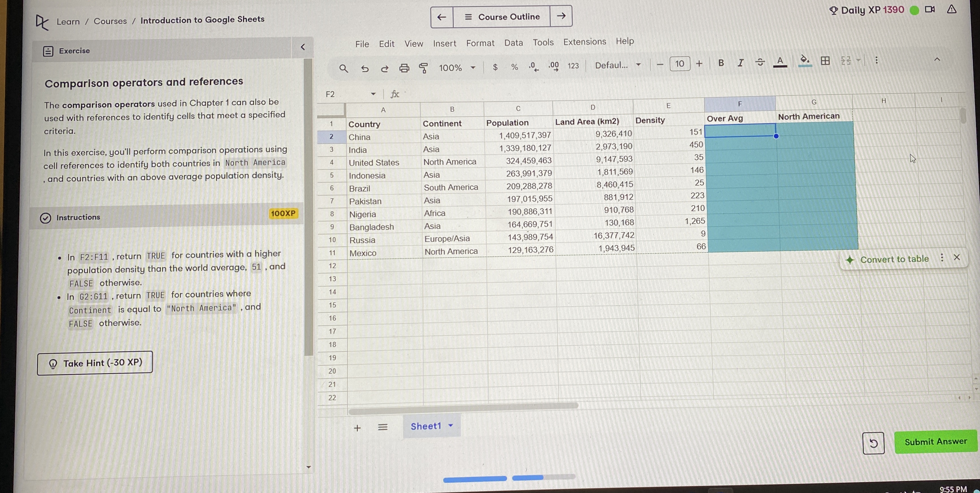Open the Format menu
Screen dimensions: 980x493
(480, 43)
